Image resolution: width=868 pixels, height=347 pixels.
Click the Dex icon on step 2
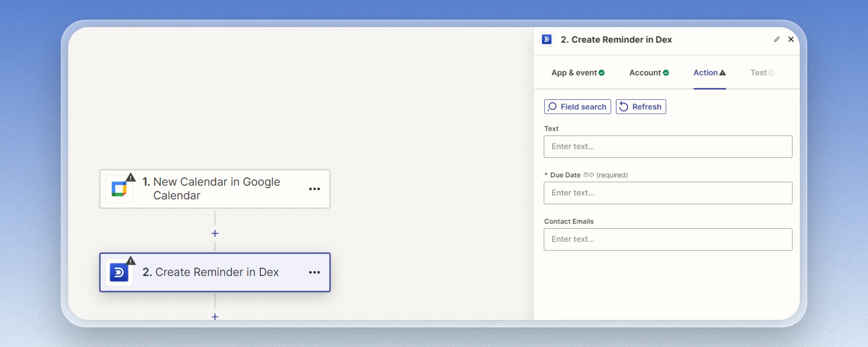click(119, 272)
